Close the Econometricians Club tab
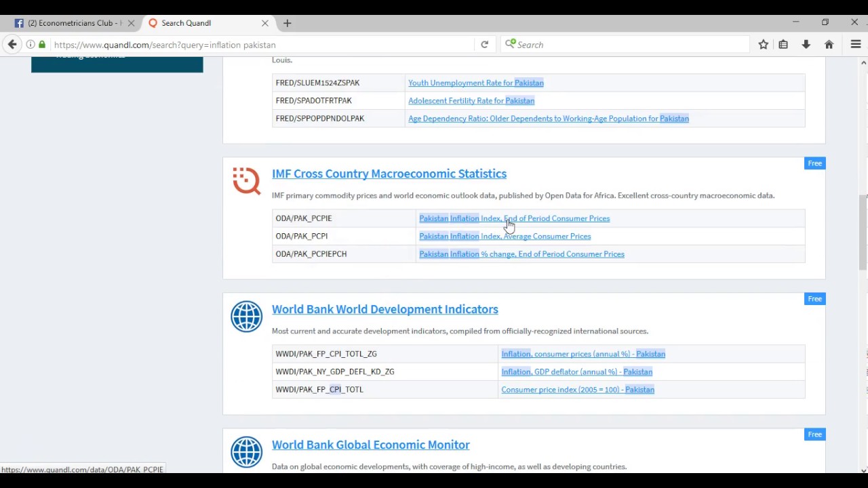This screenshot has height=488, width=868. click(131, 23)
